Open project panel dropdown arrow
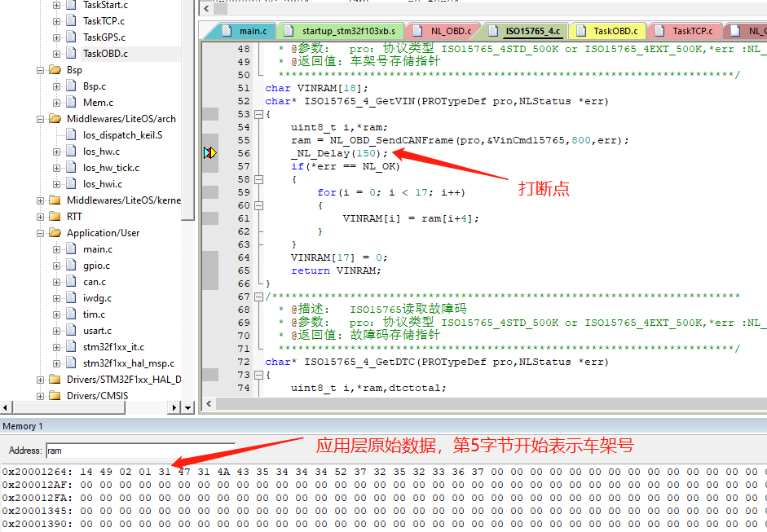The height and width of the screenshot is (532, 767). 187,407
